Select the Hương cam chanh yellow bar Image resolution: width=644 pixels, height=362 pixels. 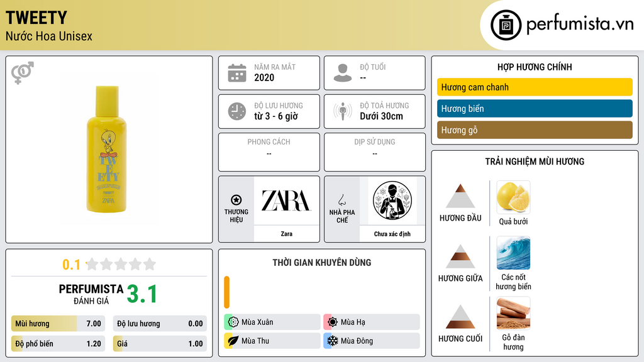(535, 87)
